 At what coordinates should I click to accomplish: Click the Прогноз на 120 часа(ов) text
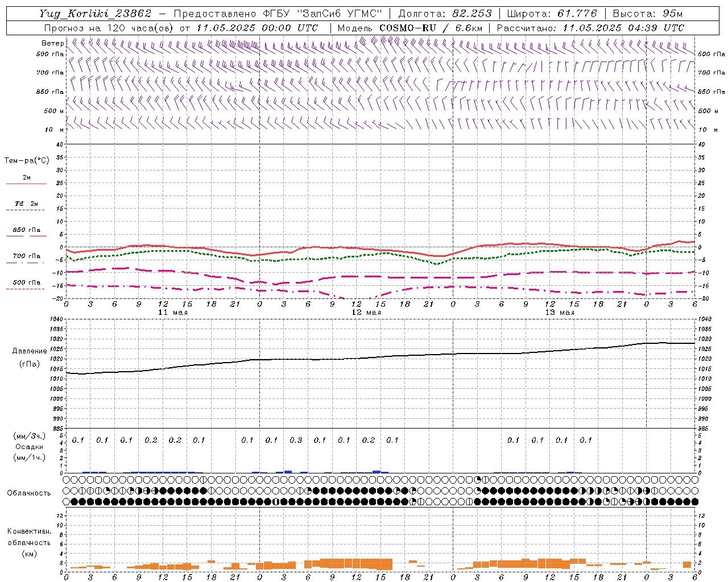pyautogui.click(x=110, y=28)
